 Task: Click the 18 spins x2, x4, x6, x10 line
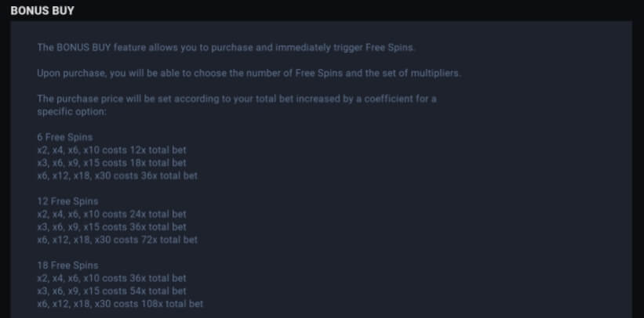pyautogui.click(x=111, y=278)
